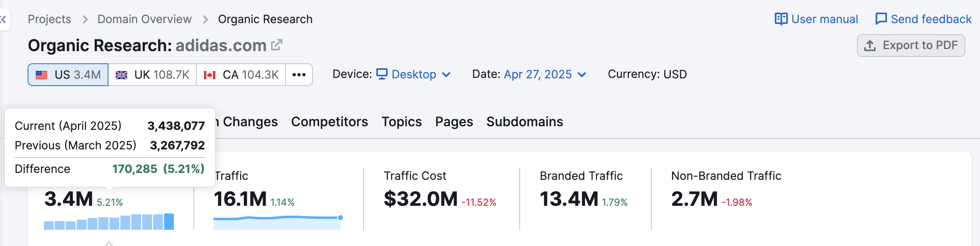Switch to UK 108.7K database

(x=153, y=75)
